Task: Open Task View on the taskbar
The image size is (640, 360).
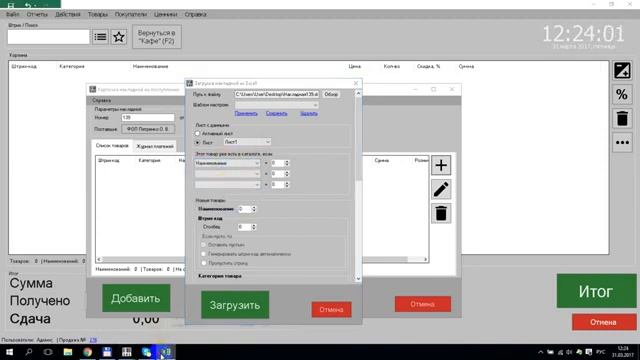Action: click(48, 352)
